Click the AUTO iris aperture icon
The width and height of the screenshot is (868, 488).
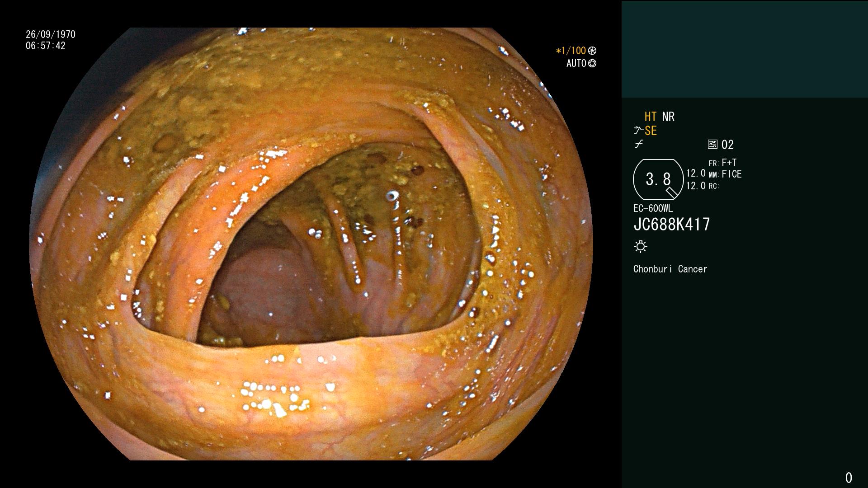(x=592, y=63)
